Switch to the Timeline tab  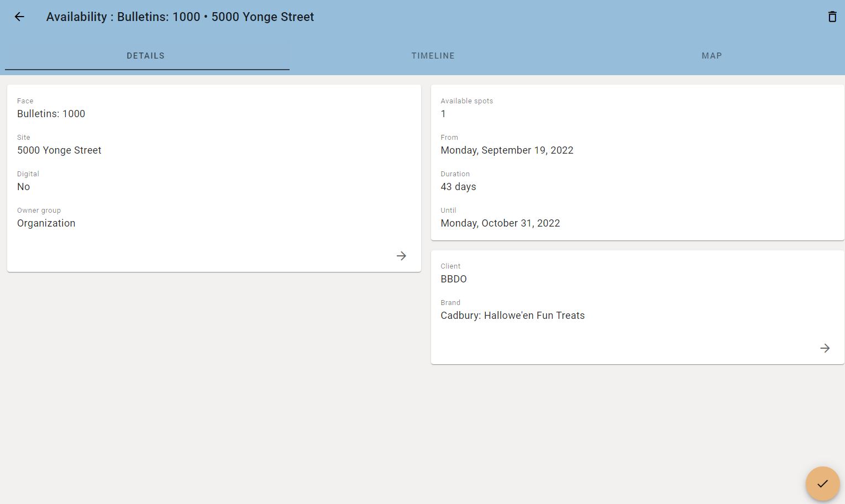[x=433, y=56]
